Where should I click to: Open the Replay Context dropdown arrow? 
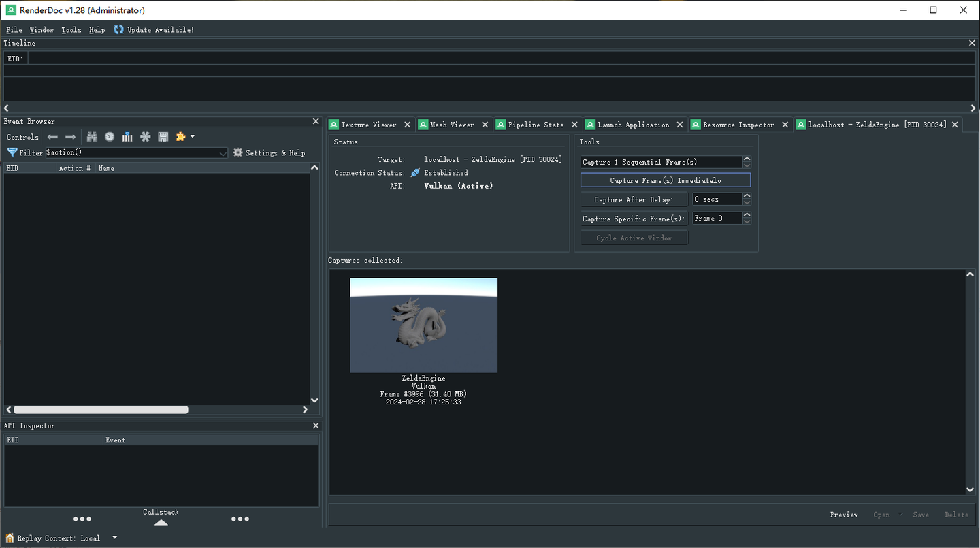(114, 538)
